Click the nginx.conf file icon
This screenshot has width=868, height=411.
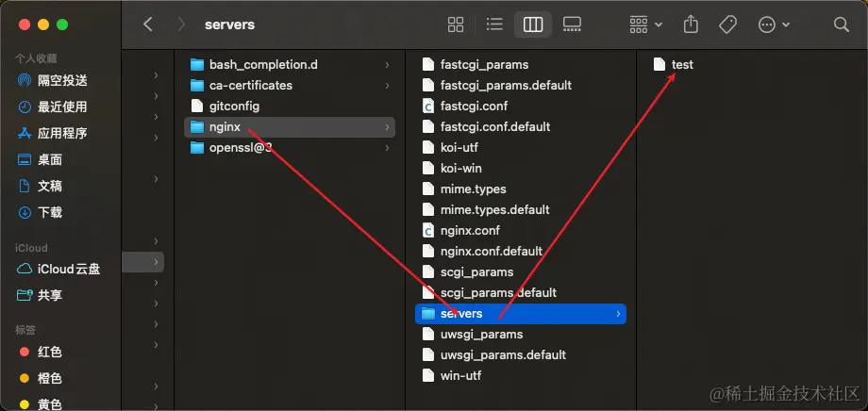(428, 230)
